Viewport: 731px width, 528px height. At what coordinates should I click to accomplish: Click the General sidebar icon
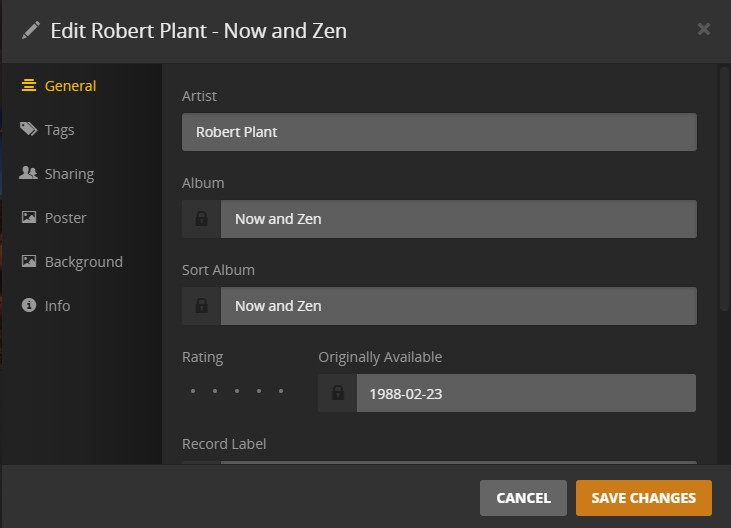(x=29, y=86)
